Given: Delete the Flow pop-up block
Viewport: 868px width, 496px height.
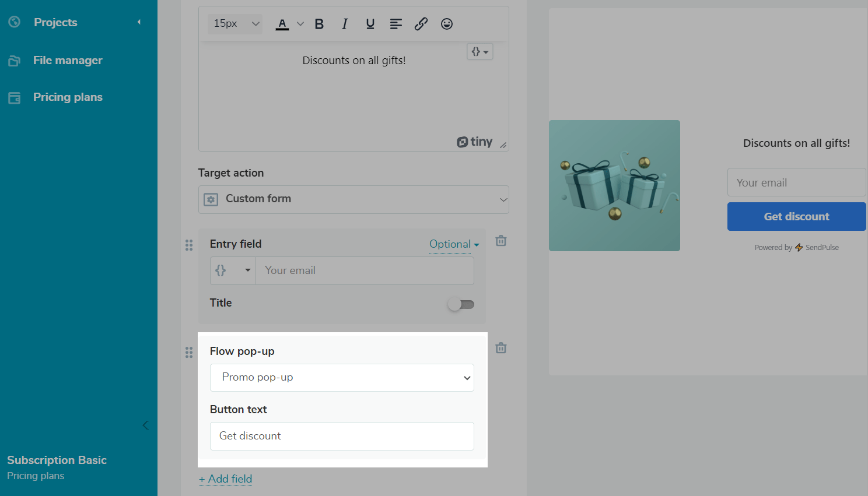Looking at the screenshot, I should [501, 348].
